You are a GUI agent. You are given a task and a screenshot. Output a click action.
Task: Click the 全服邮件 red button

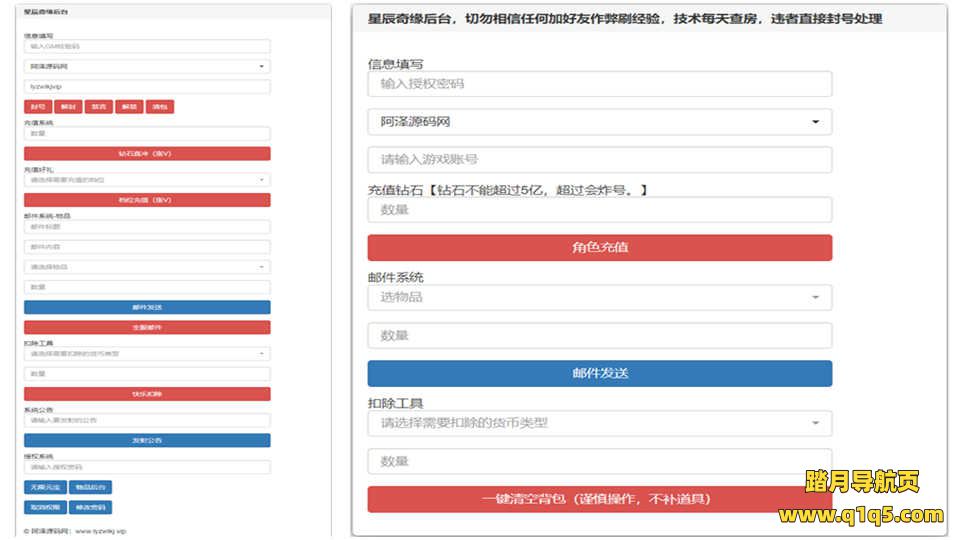(x=147, y=327)
